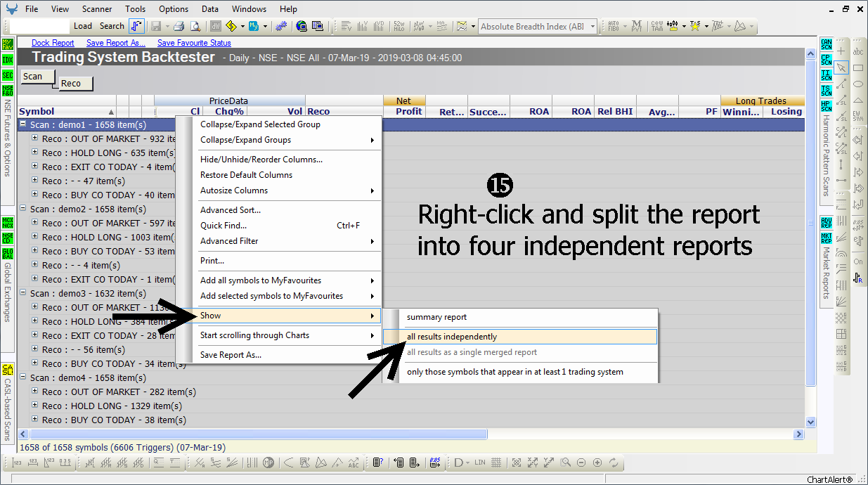Select the arrow pointer drawing tool
Viewport: 868px width, 485px height.
(841, 67)
